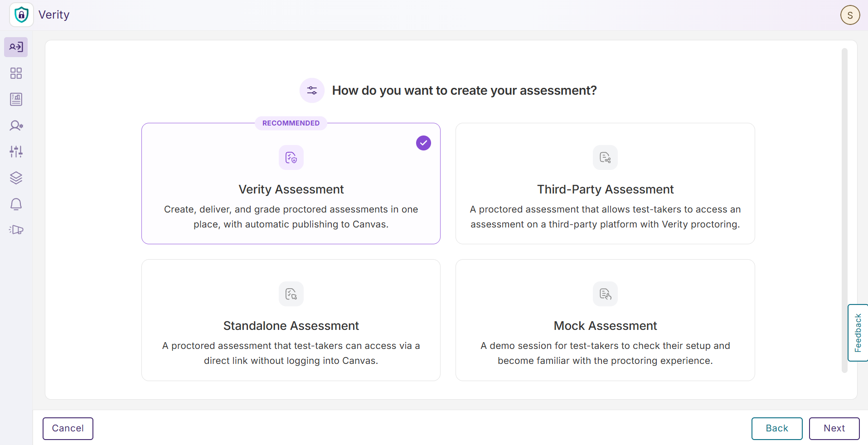
Task: Open the layers stack icon in sidebar
Action: [x=16, y=178]
